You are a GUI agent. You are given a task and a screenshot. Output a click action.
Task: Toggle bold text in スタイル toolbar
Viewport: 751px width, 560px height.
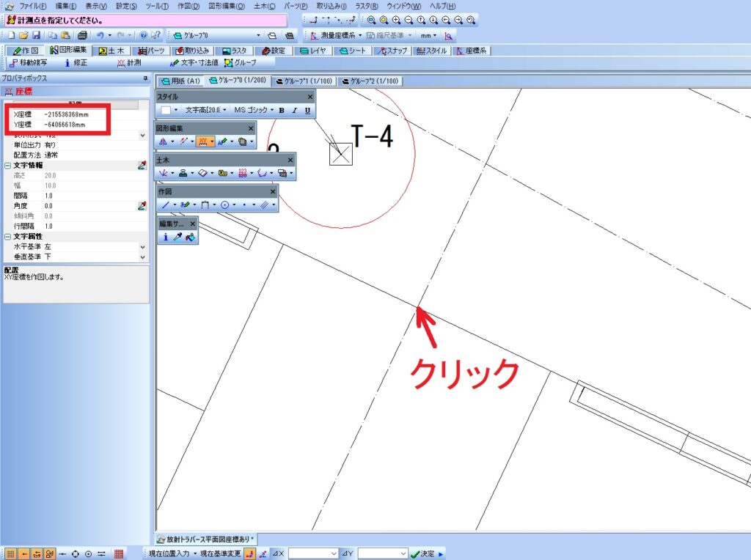(x=282, y=110)
